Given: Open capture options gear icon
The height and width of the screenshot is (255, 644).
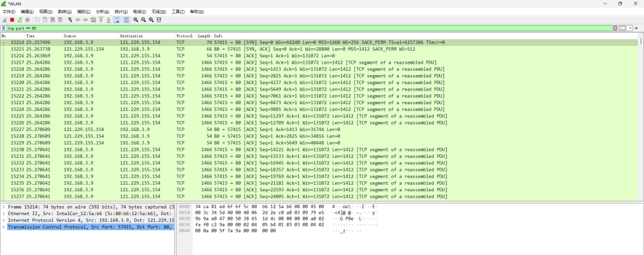Looking at the screenshot, I should [27, 20].
